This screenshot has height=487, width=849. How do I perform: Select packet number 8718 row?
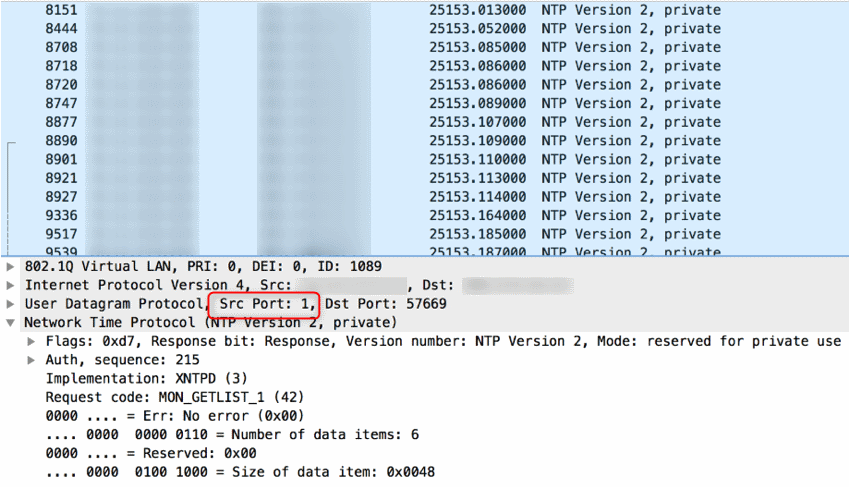(x=424, y=66)
